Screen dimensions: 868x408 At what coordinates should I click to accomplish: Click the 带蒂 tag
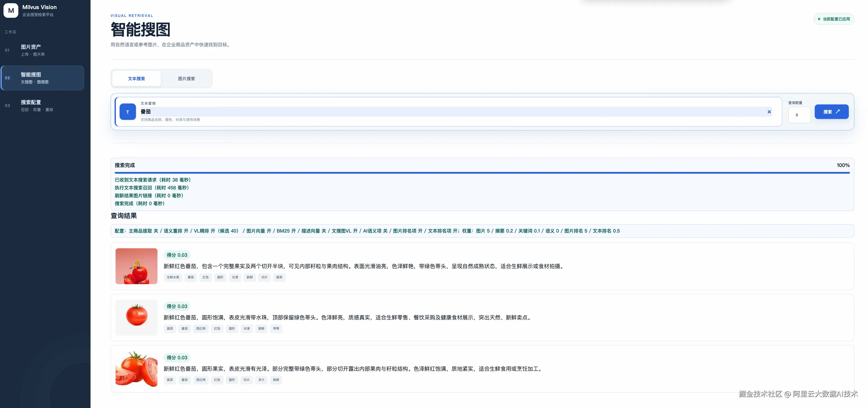(276, 329)
